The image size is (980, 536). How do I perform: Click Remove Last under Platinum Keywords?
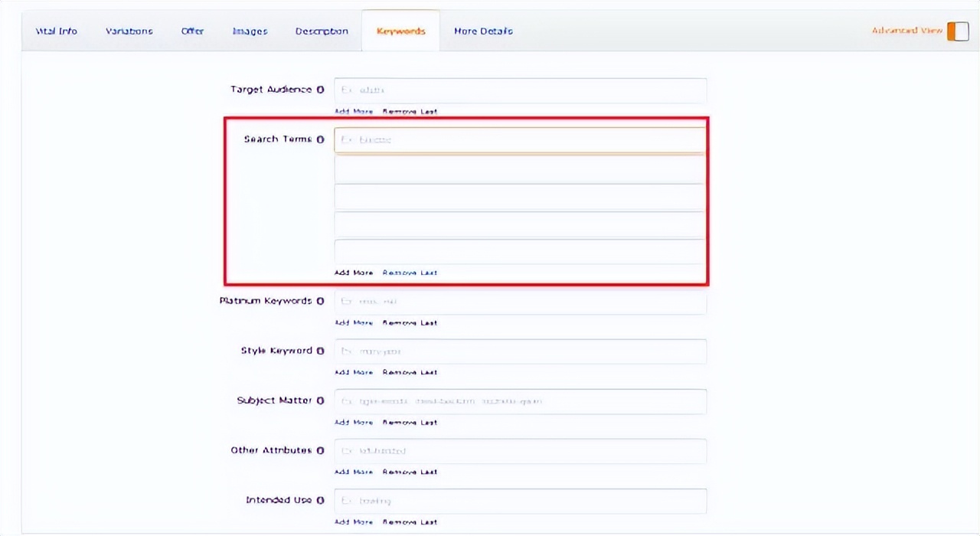coord(410,322)
